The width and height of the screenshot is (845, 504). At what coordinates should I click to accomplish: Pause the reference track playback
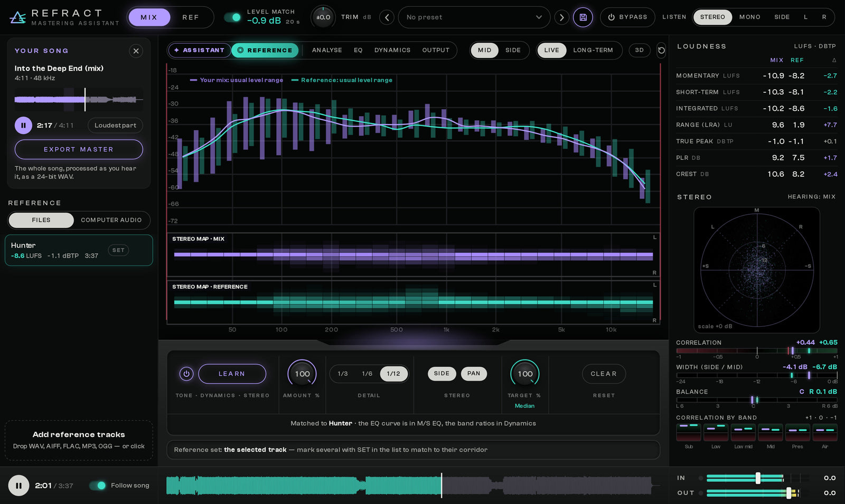(x=18, y=486)
